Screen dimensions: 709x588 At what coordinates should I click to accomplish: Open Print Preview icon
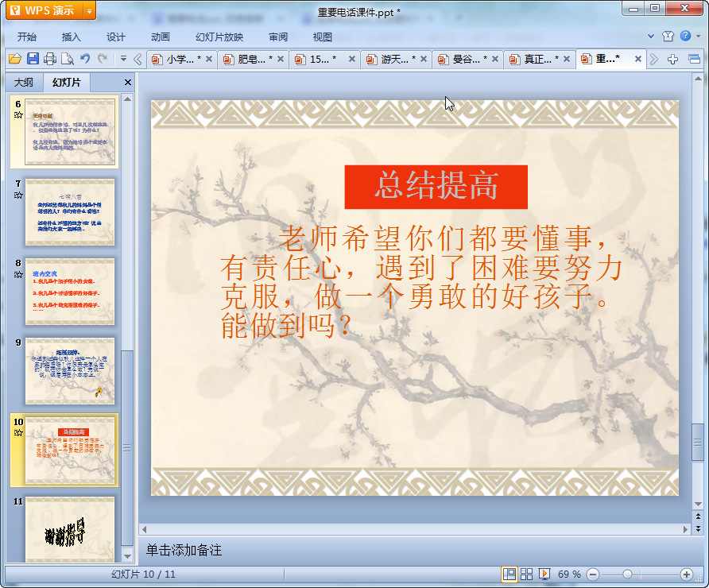point(68,59)
